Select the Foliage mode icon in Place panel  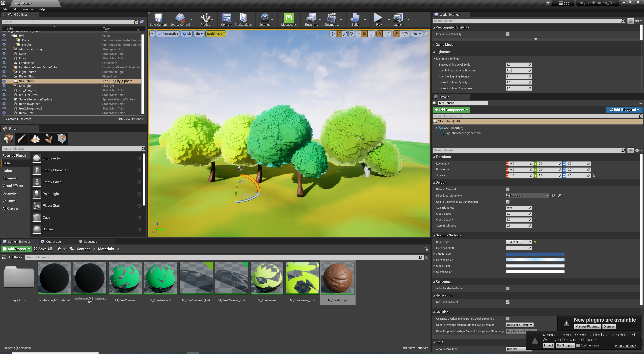pyautogui.click(x=48, y=139)
